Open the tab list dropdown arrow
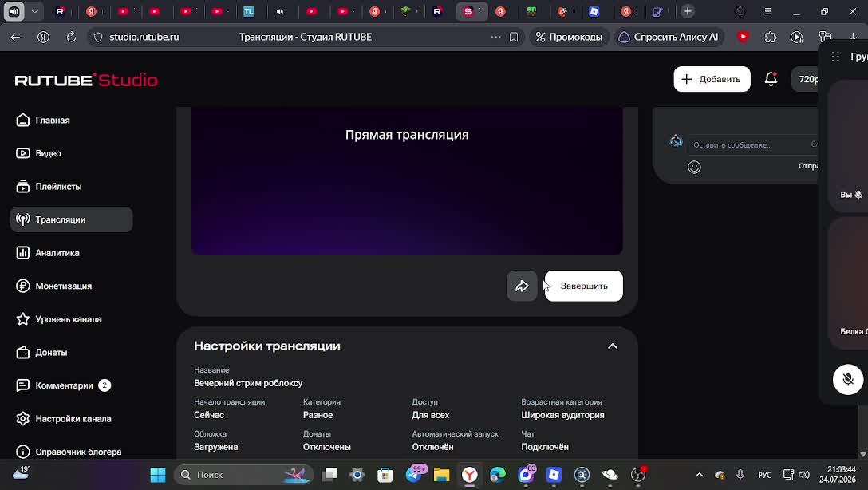 (34, 11)
